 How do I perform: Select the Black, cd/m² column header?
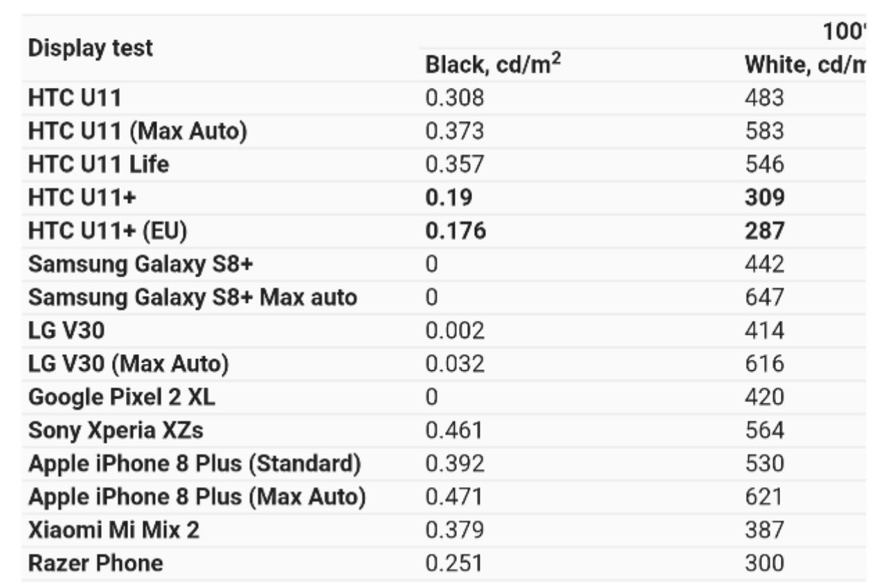click(492, 64)
